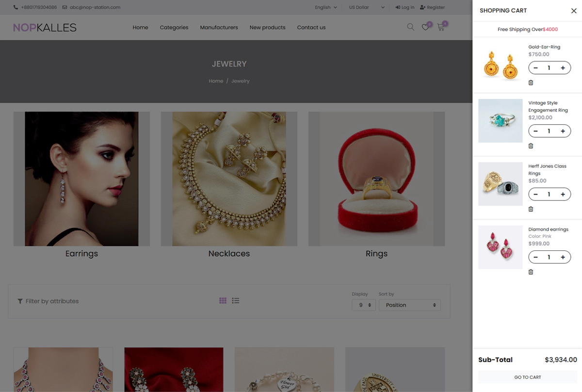Open the Rings category image
582x392 pixels.
click(376, 179)
